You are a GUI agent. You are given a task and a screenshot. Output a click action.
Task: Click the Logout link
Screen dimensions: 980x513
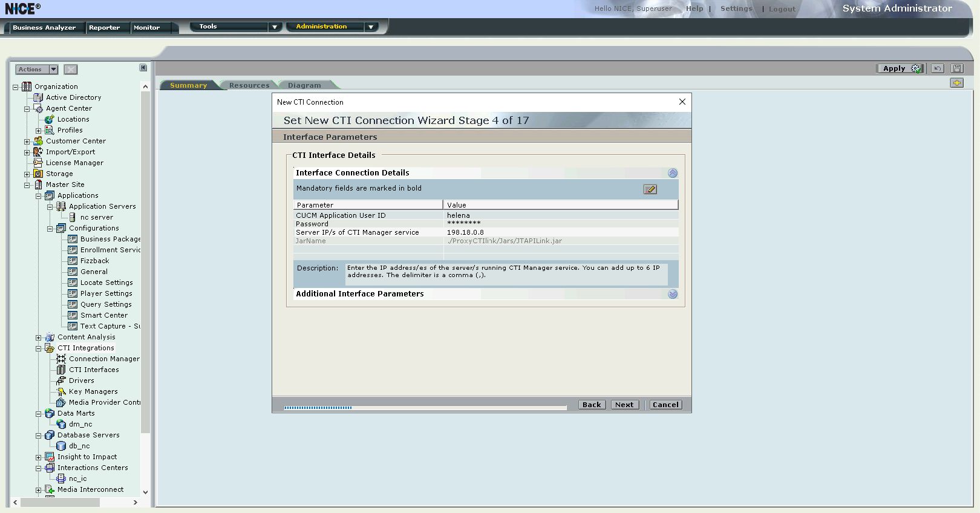782,9
